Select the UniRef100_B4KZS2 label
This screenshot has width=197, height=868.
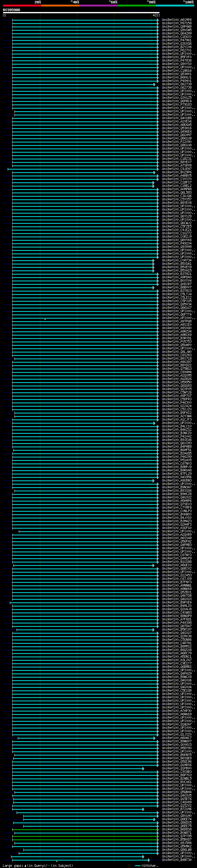177,430
